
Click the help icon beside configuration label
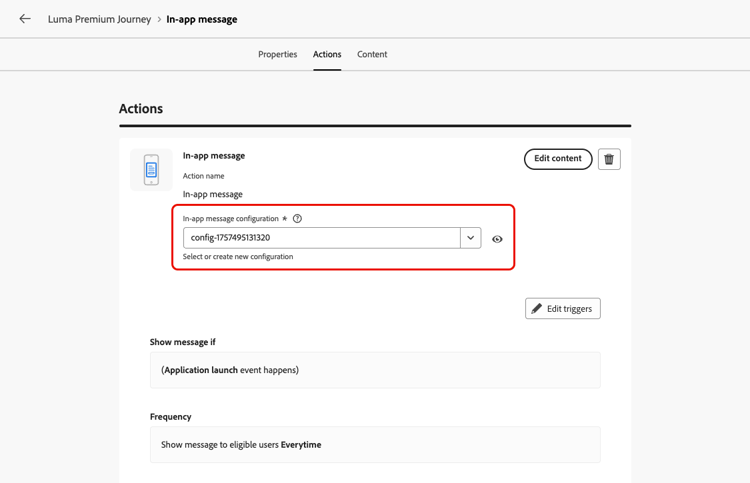pyautogui.click(x=297, y=218)
